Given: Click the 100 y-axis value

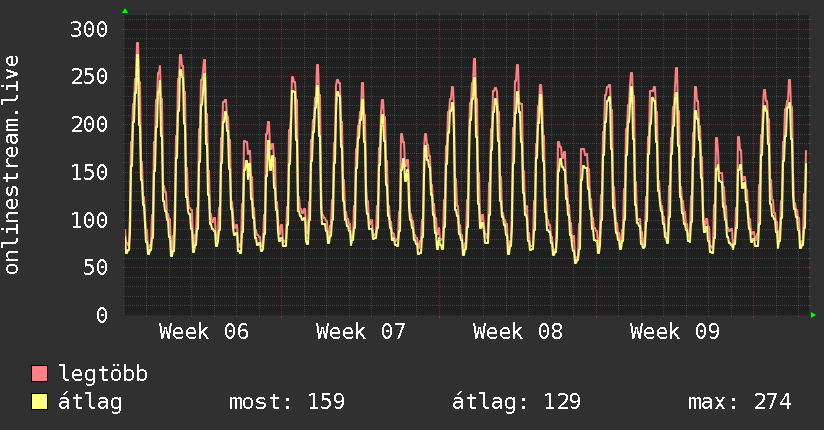Looking at the screenshot, I should [89, 220].
